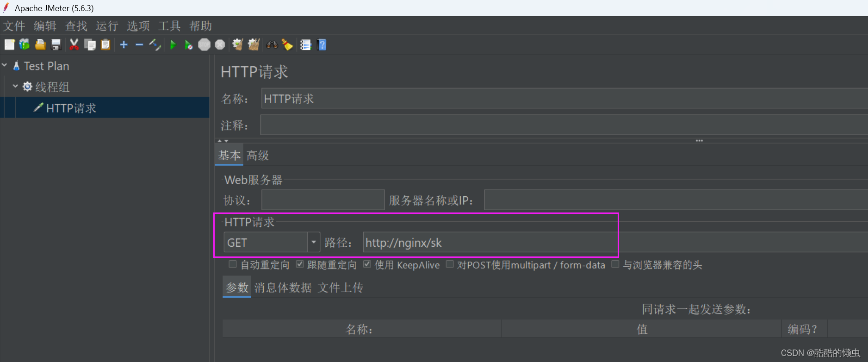Viewport: 868px width, 362px height.
Task: Open the 编辑 menu
Action: coord(45,26)
